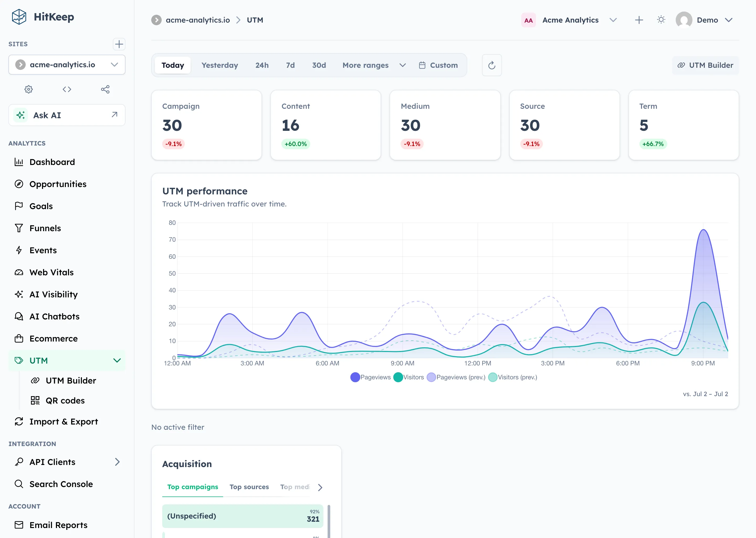Select the 24h range
Image resolution: width=756 pixels, height=538 pixels.
click(x=262, y=65)
